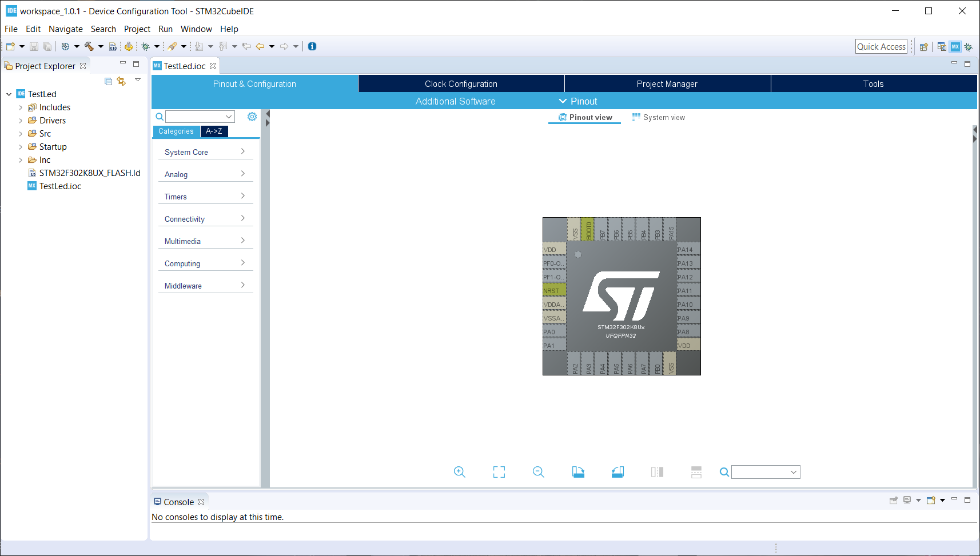The height and width of the screenshot is (556, 980).
Task: Click the vertical split view icon
Action: click(657, 472)
